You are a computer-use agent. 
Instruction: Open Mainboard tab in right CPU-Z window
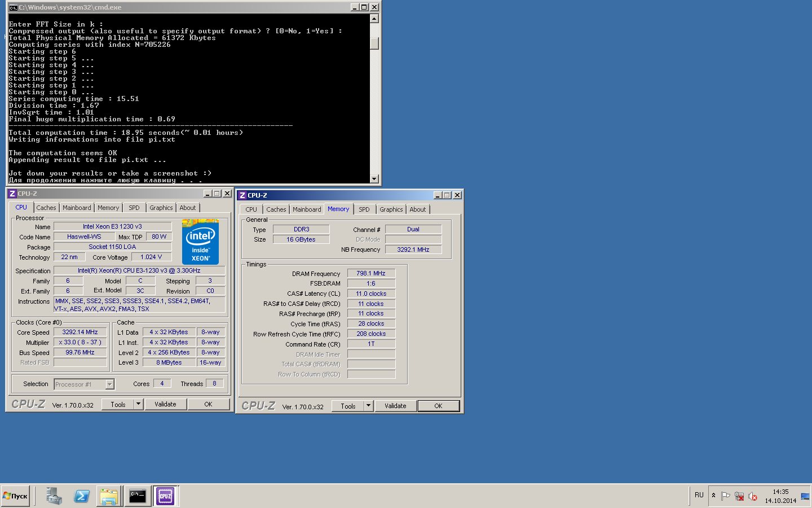307,209
